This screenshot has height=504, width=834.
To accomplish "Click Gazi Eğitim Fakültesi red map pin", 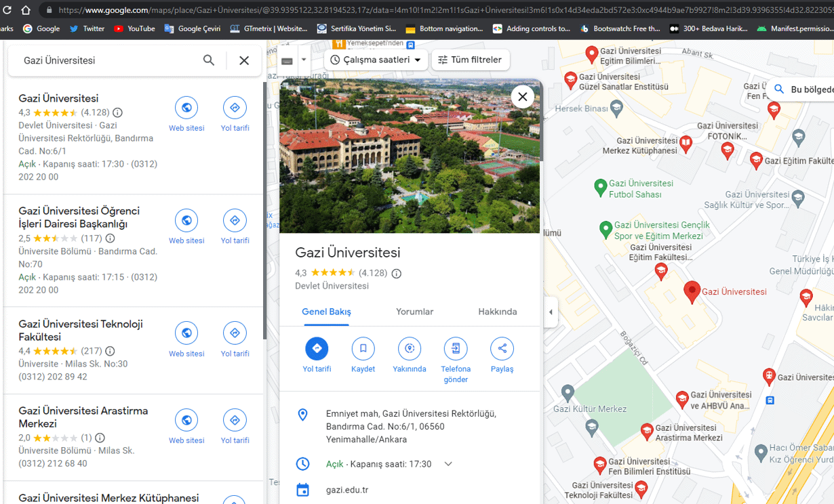I will coord(756,161).
